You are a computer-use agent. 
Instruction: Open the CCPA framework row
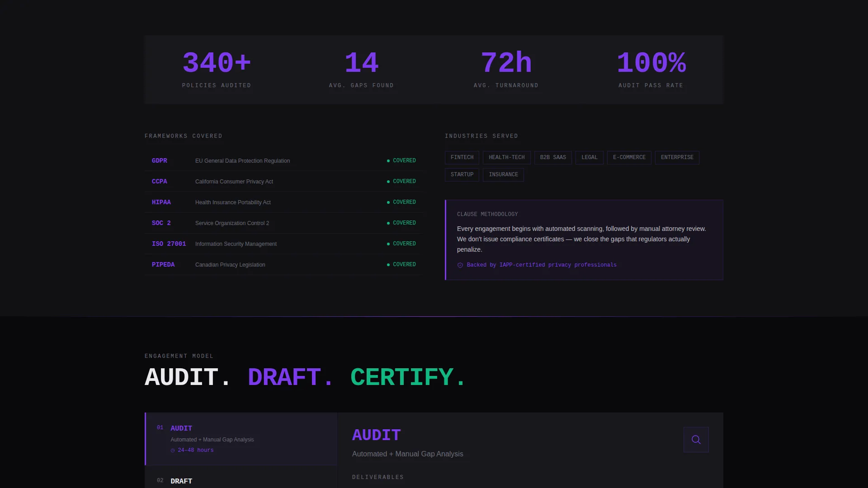pos(284,182)
